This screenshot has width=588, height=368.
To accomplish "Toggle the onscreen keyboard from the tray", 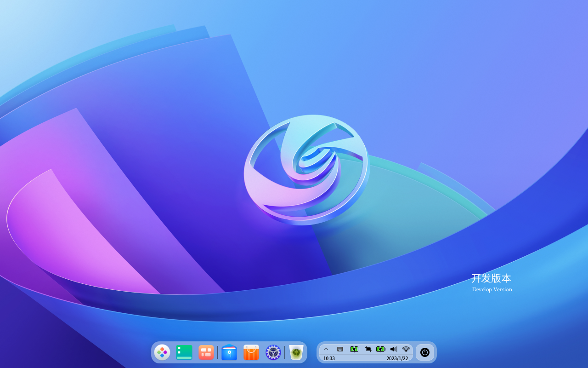I will click(x=340, y=349).
